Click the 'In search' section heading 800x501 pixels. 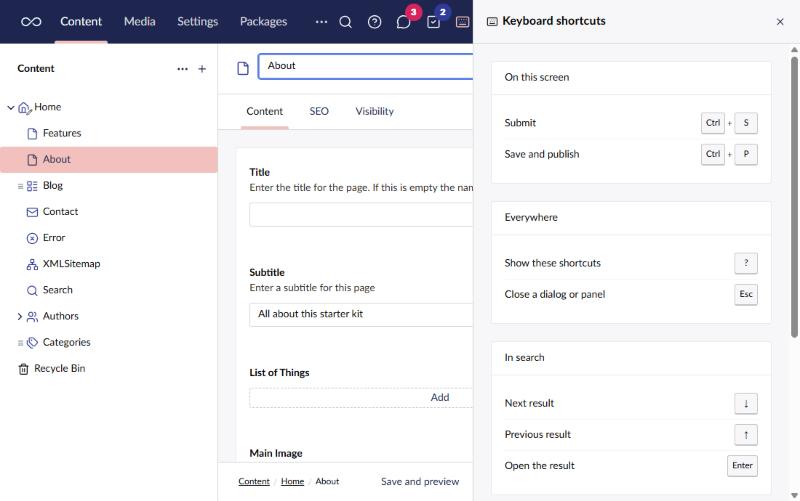point(524,358)
